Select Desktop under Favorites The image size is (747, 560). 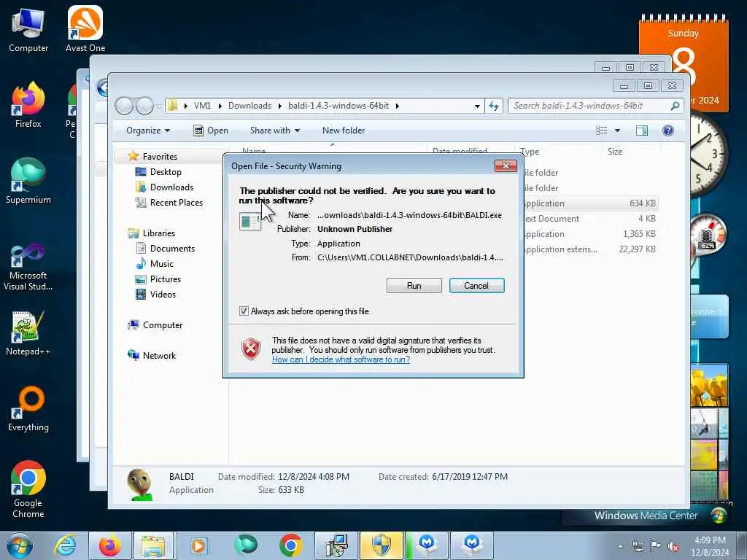(x=166, y=172)
